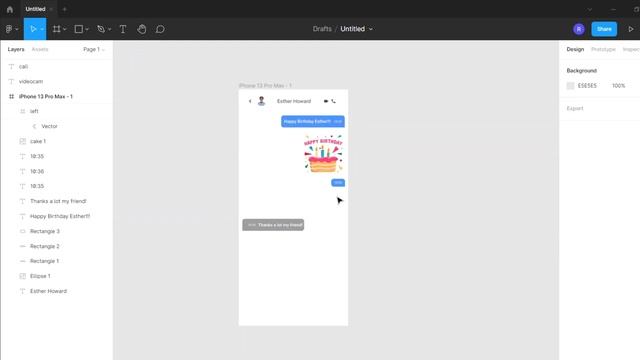
Task: Click the user avatar R
Action: point(579,29)
